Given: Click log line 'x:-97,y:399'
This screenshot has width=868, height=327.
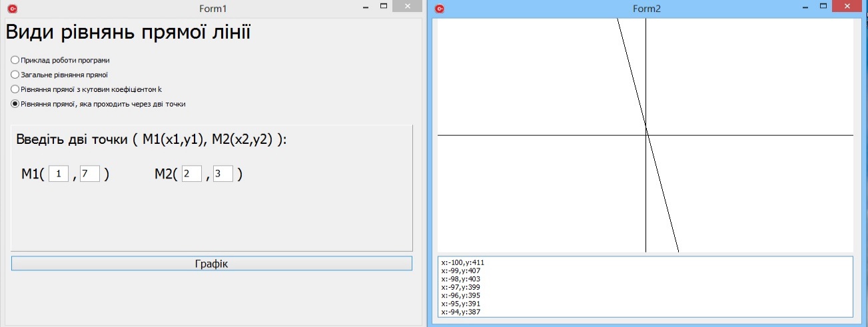Looking at the screenshot, I should tap(461, 287).
